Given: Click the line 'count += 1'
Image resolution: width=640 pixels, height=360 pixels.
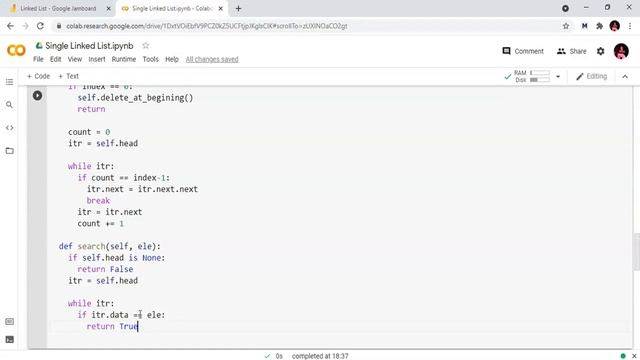Looking at the screenshot, I should tap(101, 223).
